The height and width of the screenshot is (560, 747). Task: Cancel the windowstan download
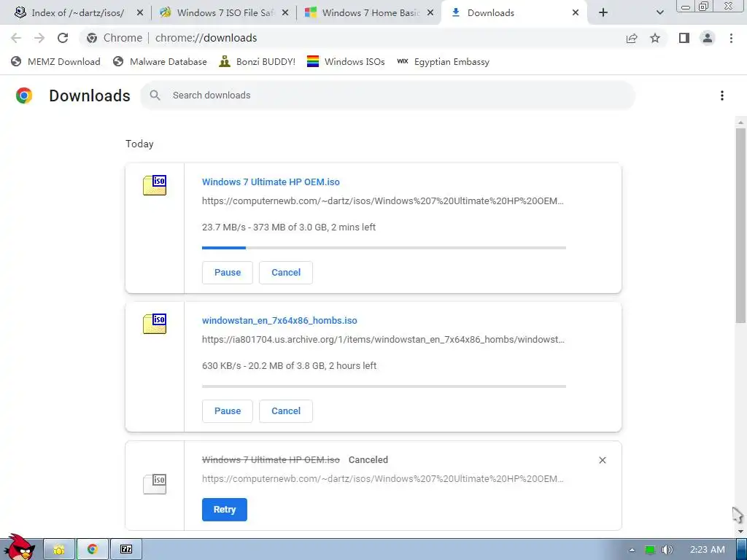tap(286, 411)
